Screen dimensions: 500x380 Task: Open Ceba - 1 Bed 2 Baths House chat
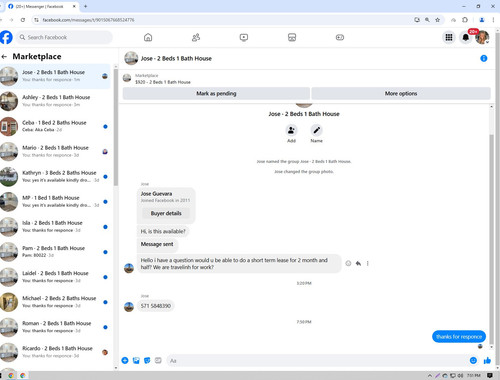55,126
